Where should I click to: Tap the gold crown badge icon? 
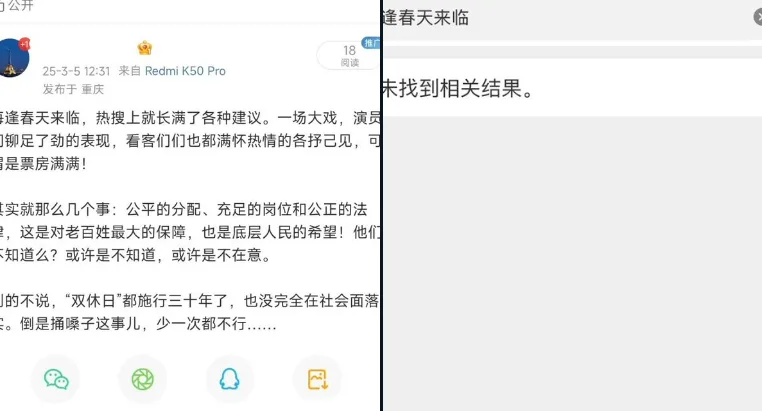point(145,48)
